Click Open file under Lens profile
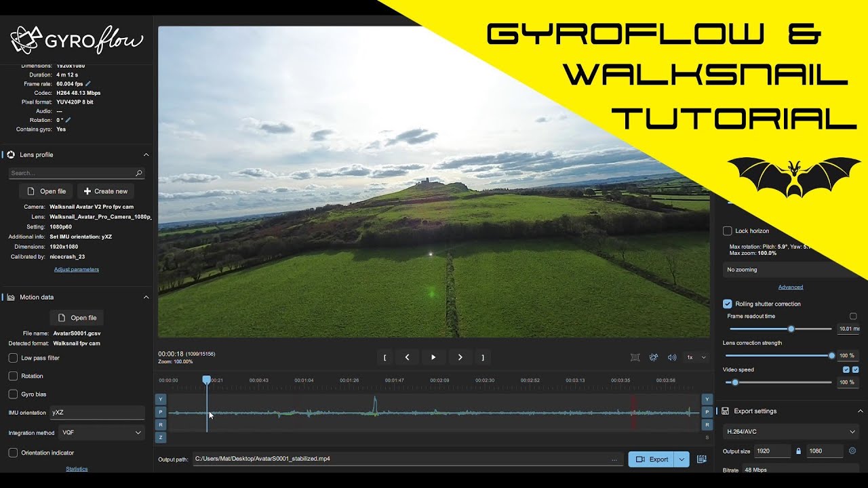The image size is (868, 488). [x=46, y=191]
